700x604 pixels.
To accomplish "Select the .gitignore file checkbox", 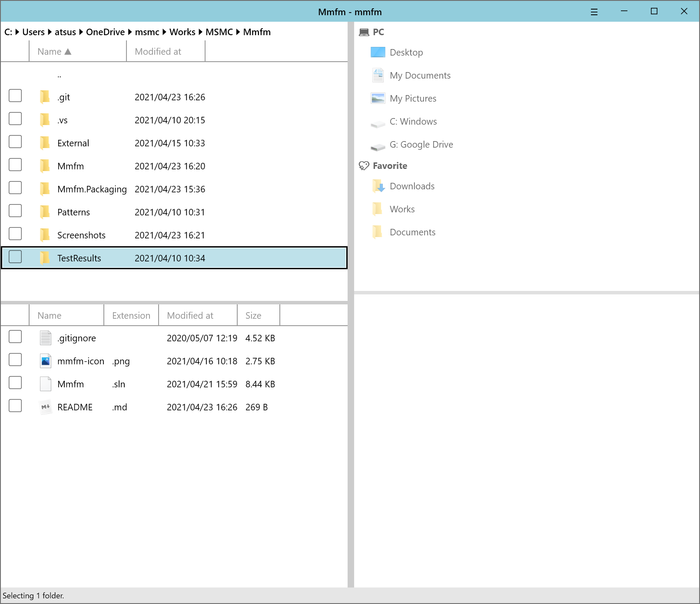I will tap(15, 337).
